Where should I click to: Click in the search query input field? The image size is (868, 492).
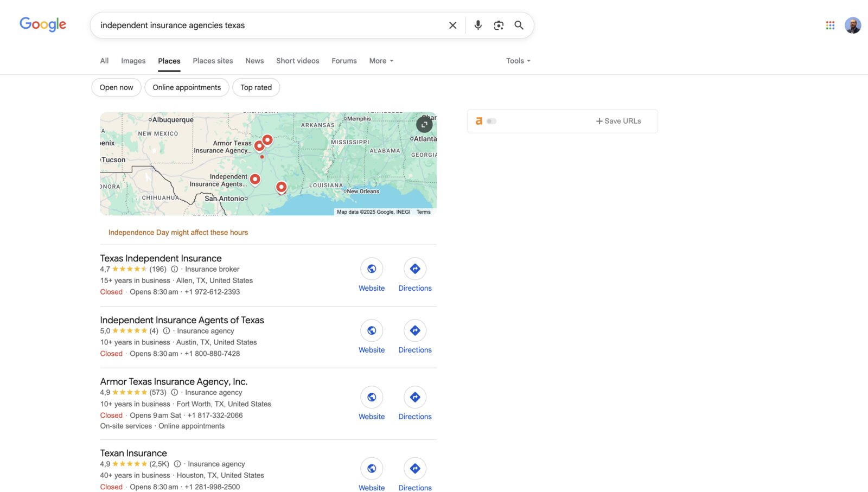(x=271, y=25)
